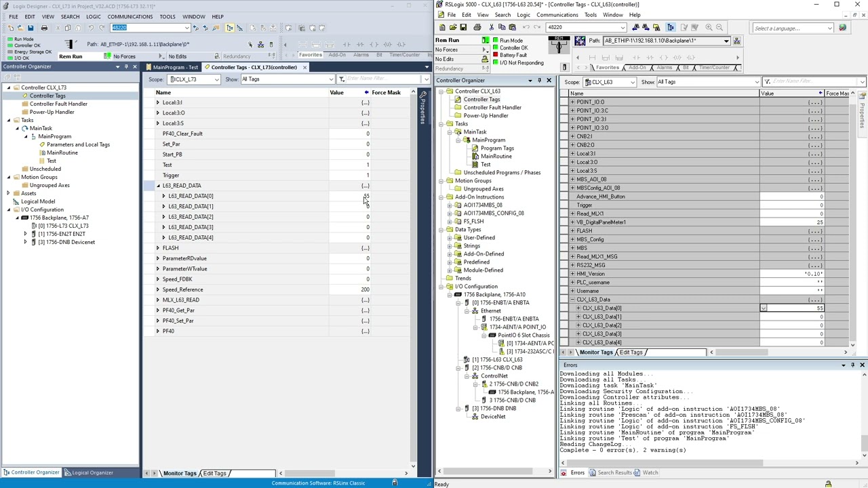Click Save icon in RSLogix 5000 toolbar
Viewport: 868px width, 488px height.
point(463,27)
